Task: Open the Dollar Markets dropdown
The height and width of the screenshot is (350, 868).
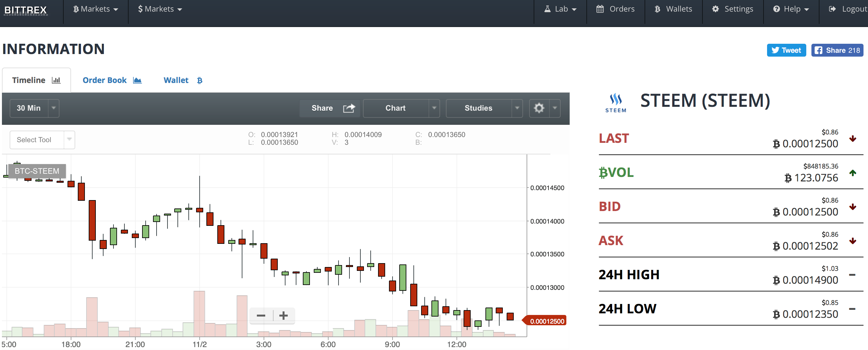Action: [x=160, y=9]
